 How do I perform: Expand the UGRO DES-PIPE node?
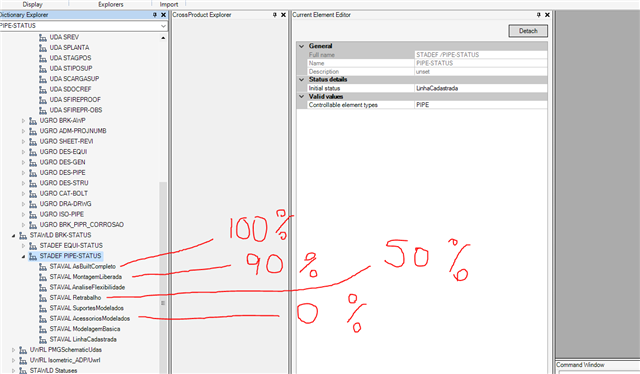coord(23,173)
